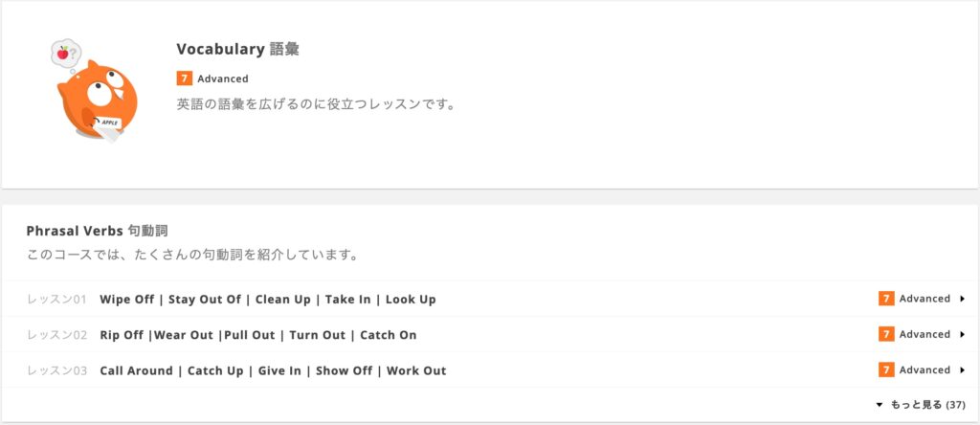Click the down triangle beside もっと見る

(x=880, y=405)
